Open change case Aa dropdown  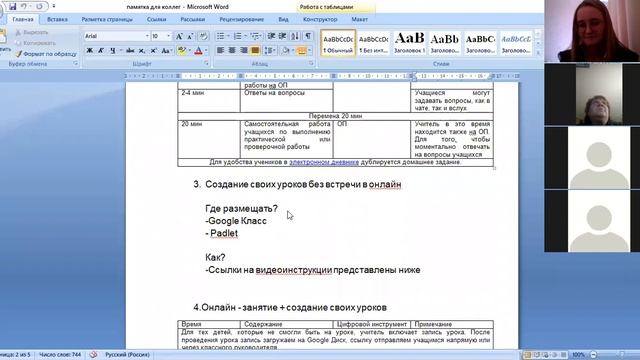[167, 51]
